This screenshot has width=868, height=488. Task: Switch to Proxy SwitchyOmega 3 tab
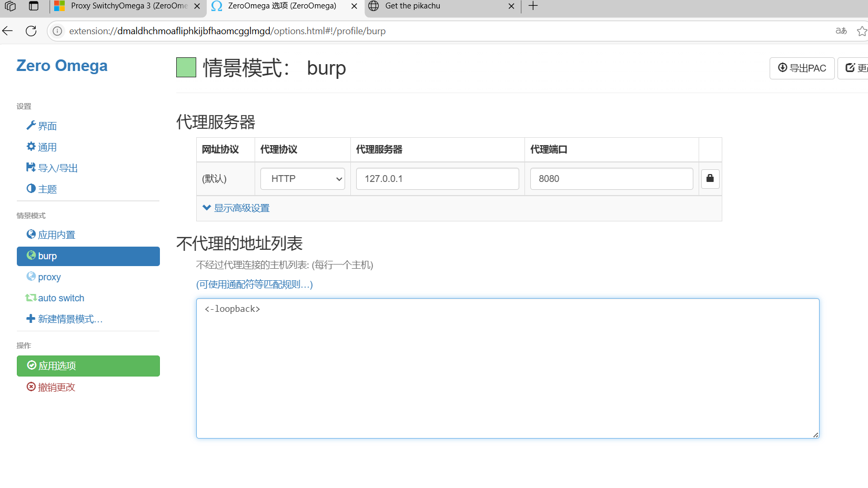tap(129, 6)
